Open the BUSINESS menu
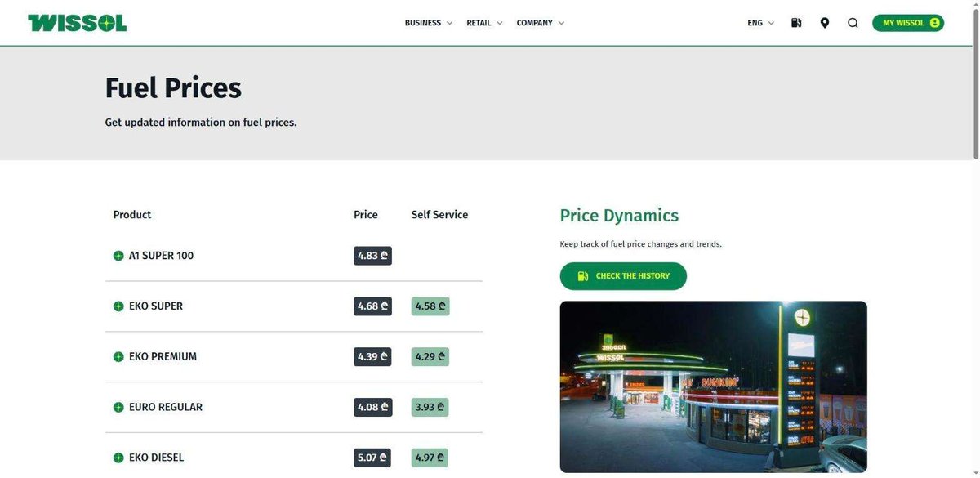Image resolution: width=980 pixels, height=478 pixels. (429, 23)
